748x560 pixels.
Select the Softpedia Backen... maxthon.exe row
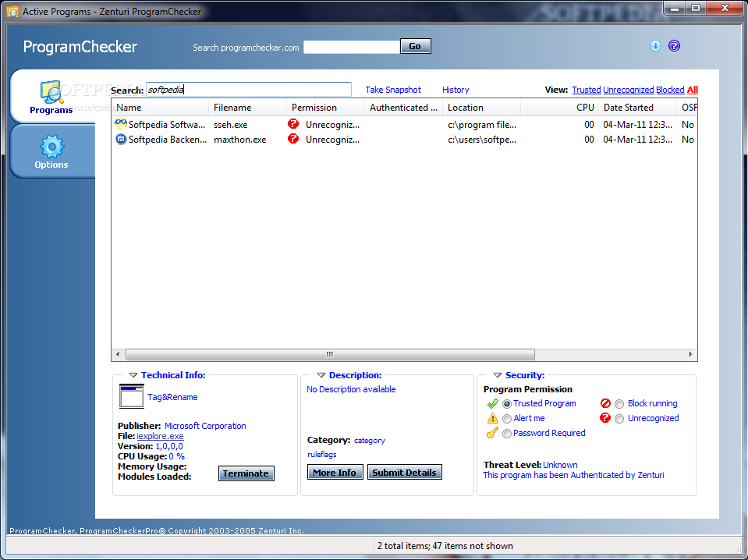(404, 140)
